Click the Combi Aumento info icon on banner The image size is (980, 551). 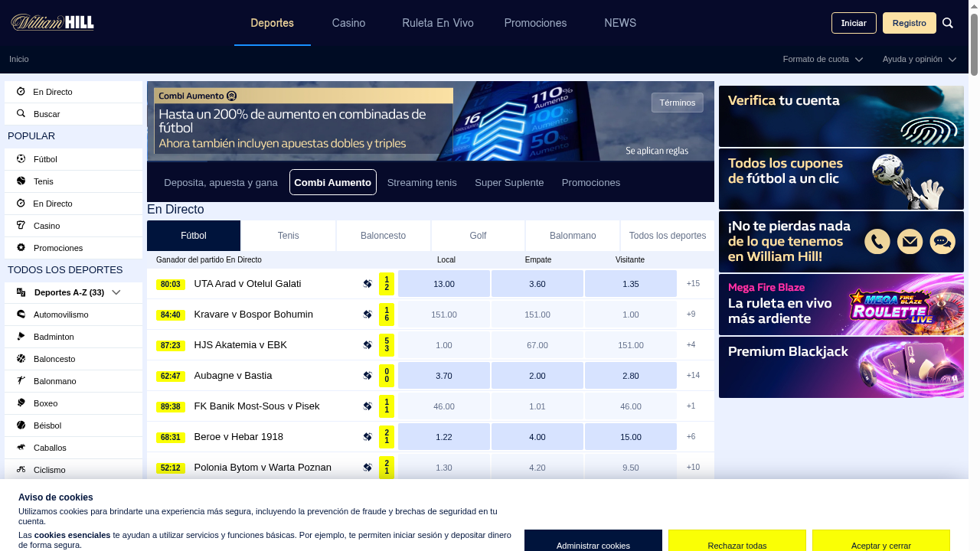coord(232,96)
